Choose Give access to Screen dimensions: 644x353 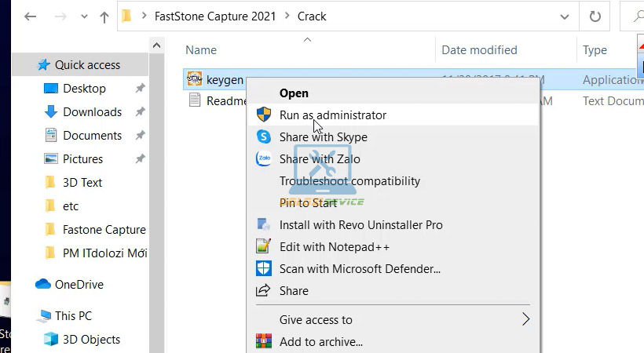316,320
